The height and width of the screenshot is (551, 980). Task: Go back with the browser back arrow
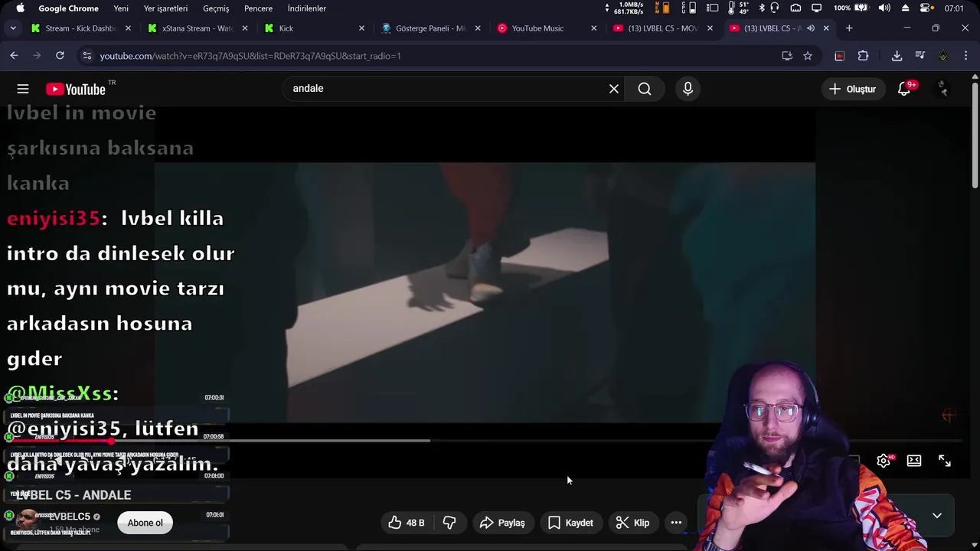click(x=14, y=56)
